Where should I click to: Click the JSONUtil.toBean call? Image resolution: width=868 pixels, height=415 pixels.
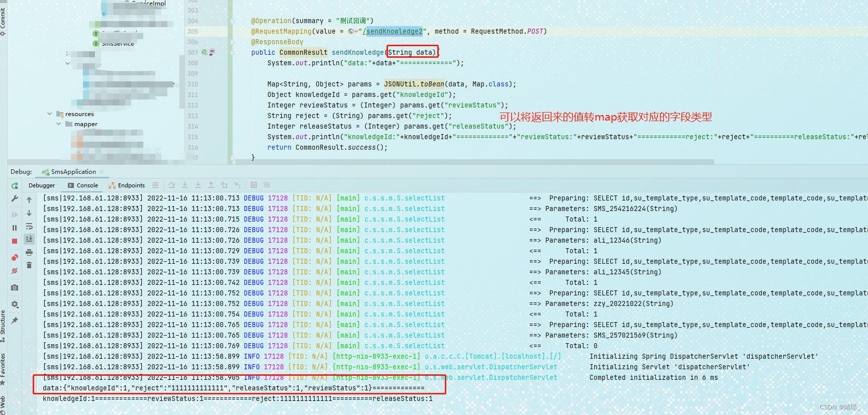(x=414, y=84)
